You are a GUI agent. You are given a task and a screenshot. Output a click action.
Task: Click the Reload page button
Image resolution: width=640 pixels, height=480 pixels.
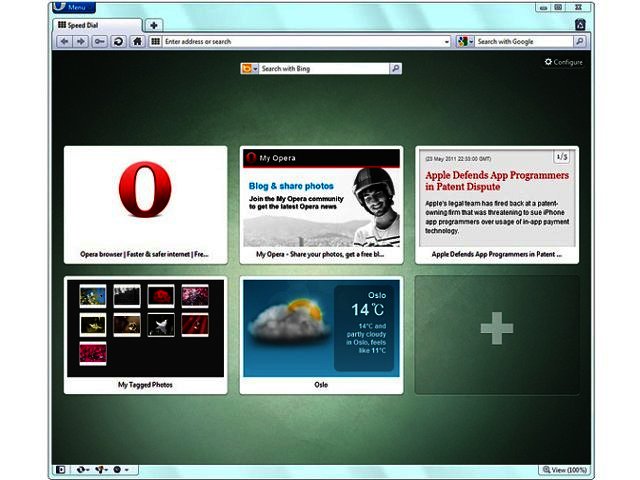pyautogui.click(x=118, y=42)
